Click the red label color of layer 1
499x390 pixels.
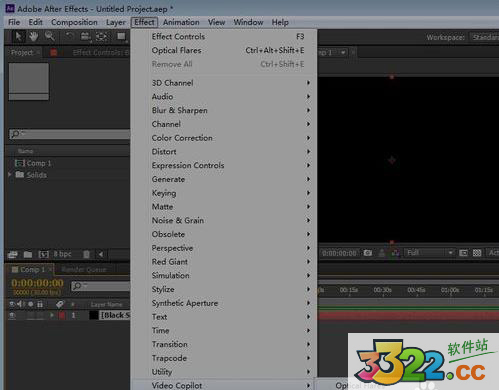tap(62, 315)
